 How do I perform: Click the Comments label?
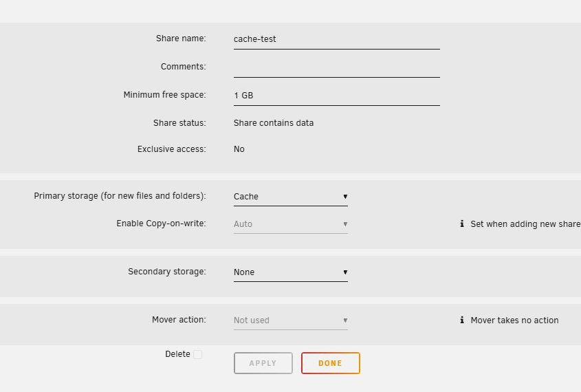tap(184, 67)
